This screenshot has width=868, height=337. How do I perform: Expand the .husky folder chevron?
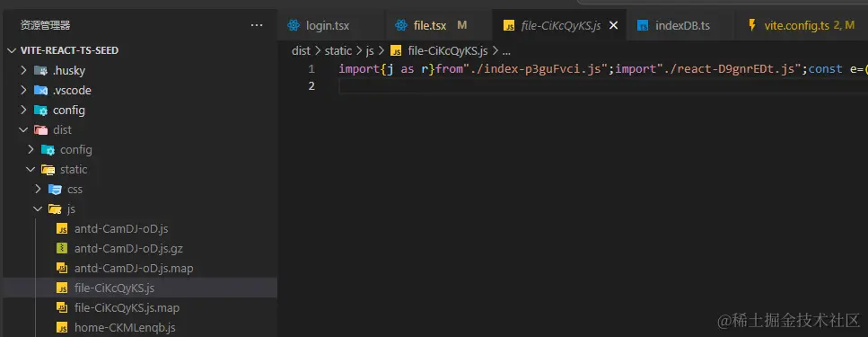click(23, 70)
